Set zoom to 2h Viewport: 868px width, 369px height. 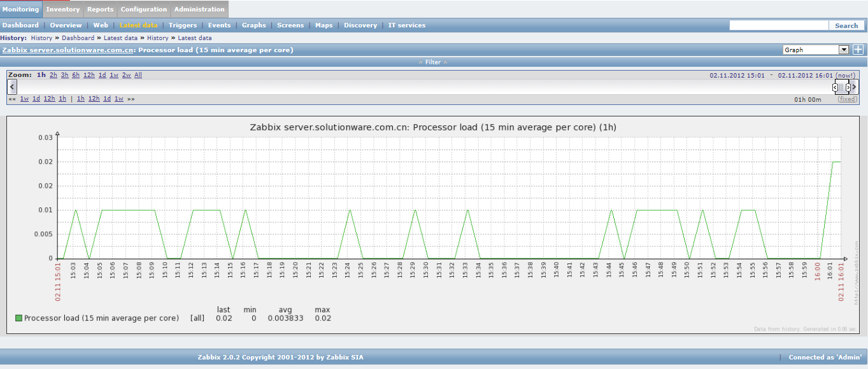coord(53,75)
